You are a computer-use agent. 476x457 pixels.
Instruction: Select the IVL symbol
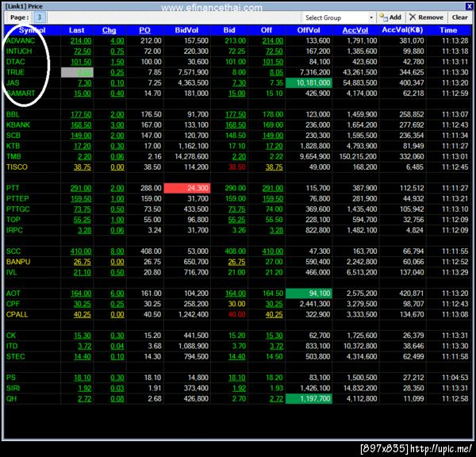click(12, 272)
